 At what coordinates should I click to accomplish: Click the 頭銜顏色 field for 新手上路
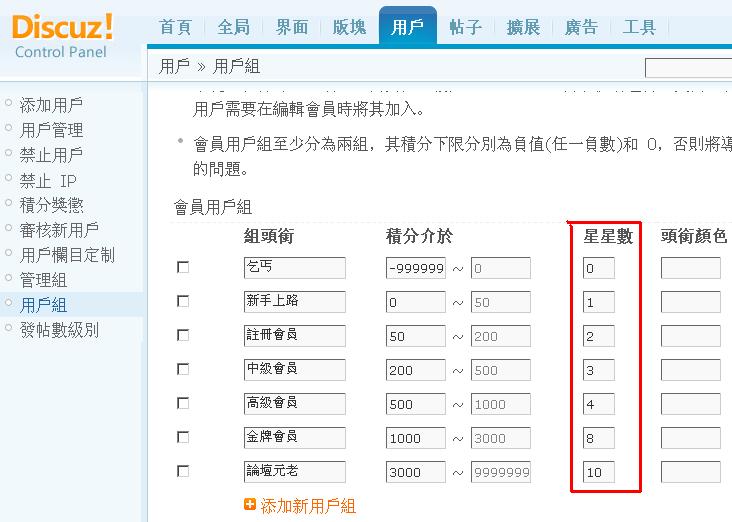[690, 302]
